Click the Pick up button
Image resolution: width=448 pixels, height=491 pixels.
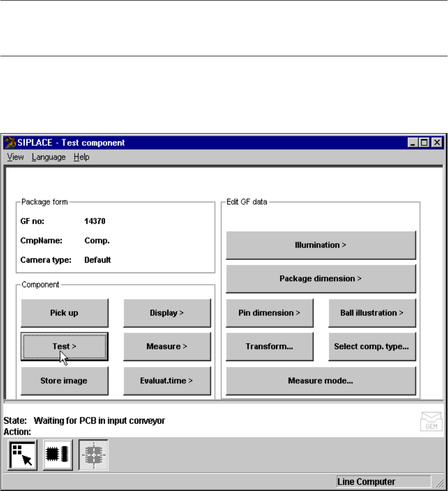(65, 313)
